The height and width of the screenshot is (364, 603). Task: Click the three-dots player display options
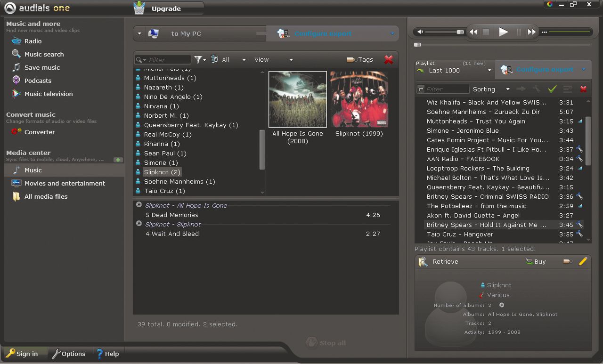544,32
